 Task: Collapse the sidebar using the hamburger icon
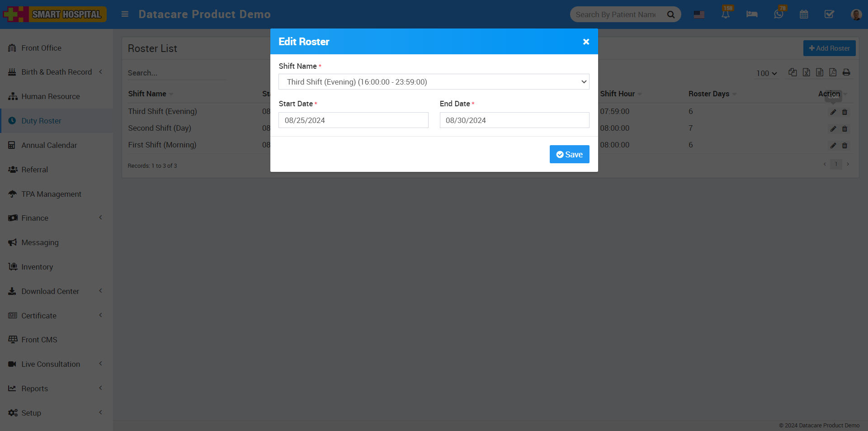coord(125,14)
